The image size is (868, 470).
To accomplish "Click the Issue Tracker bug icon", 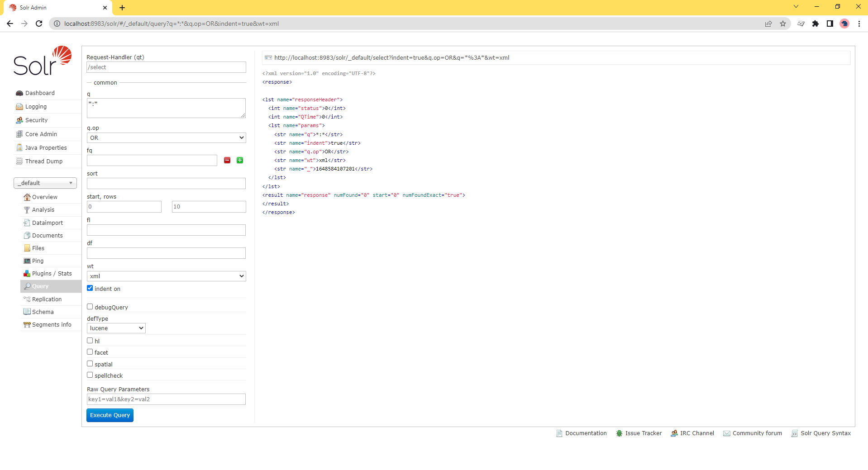I will [619, 433].
